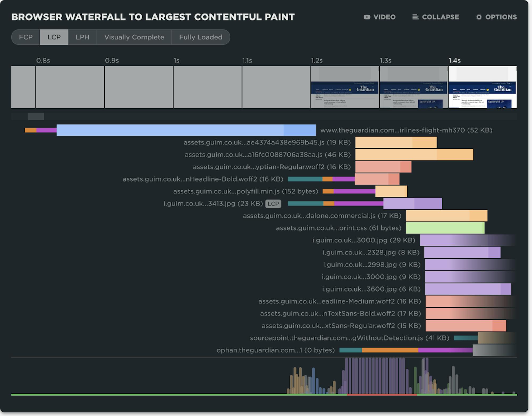Switch to the FCP tab

[x=26, y=37]
